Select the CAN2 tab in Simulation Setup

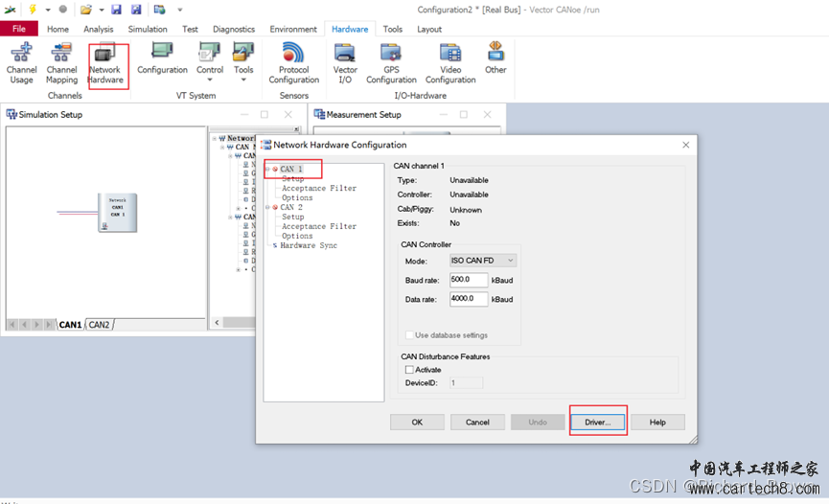[x=99, y=325]
